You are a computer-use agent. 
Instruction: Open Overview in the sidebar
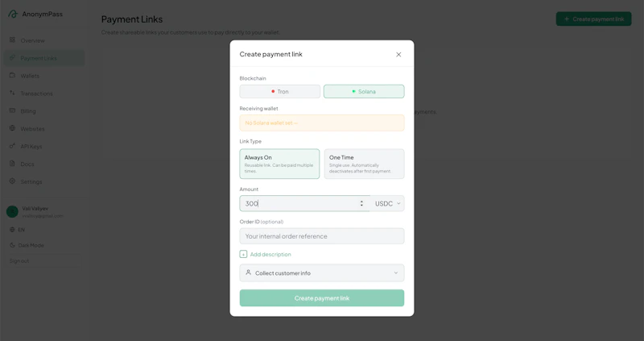coord(44,40)
